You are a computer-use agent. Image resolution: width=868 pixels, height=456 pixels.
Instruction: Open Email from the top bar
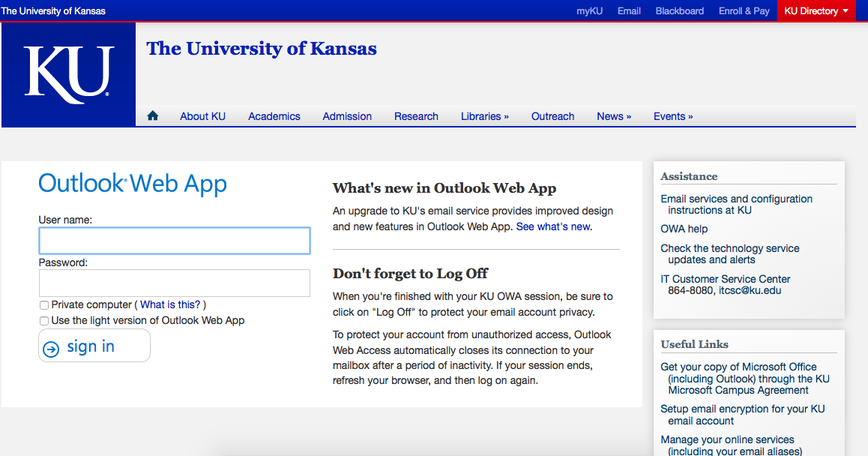point(629,10)
